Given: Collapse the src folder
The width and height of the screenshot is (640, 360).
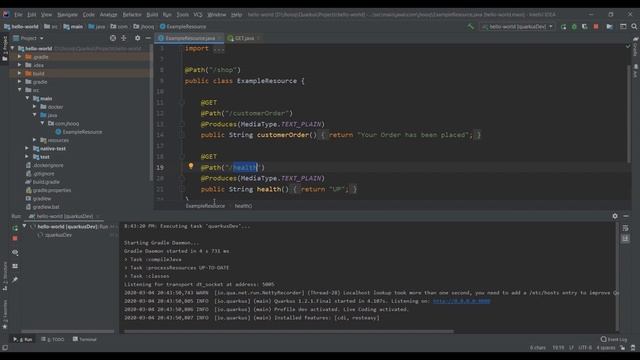Looking at the screenshot, I should click(20, 90).
